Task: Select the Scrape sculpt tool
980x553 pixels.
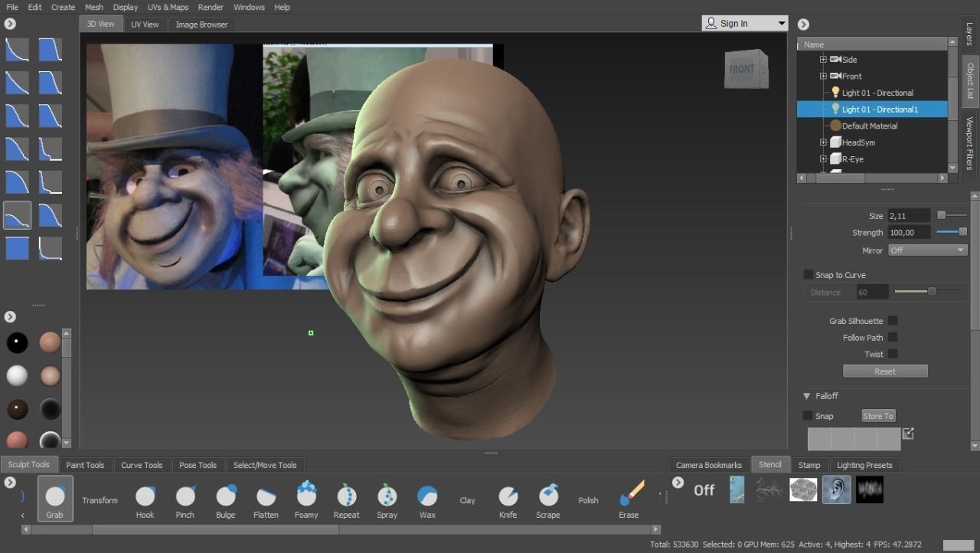Action: pyautogui.click(x=548, y=500)
